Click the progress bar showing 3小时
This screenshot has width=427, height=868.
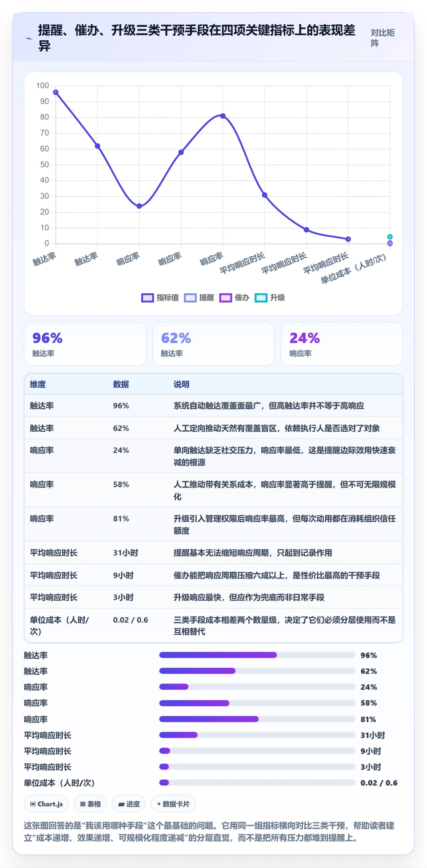point(257,767)
